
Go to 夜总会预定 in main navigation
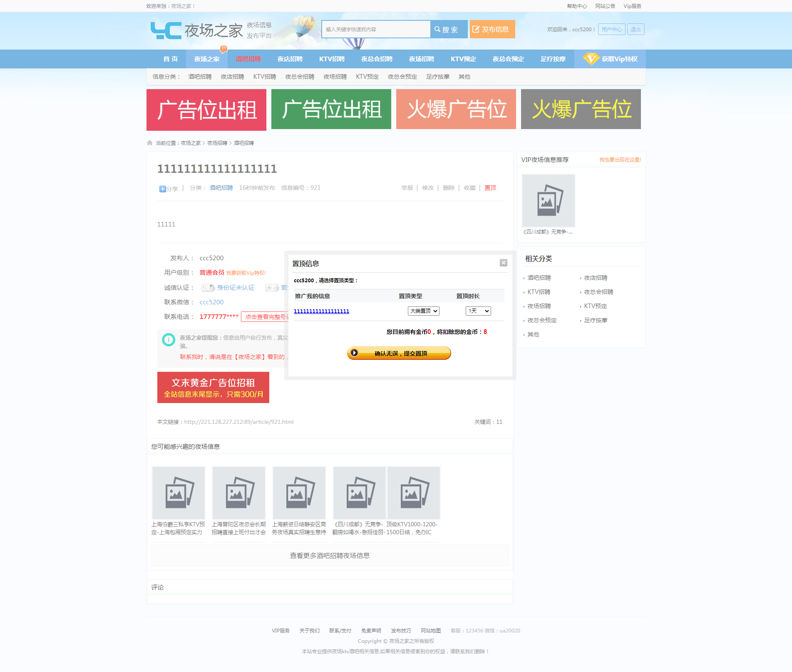[508, 59]
